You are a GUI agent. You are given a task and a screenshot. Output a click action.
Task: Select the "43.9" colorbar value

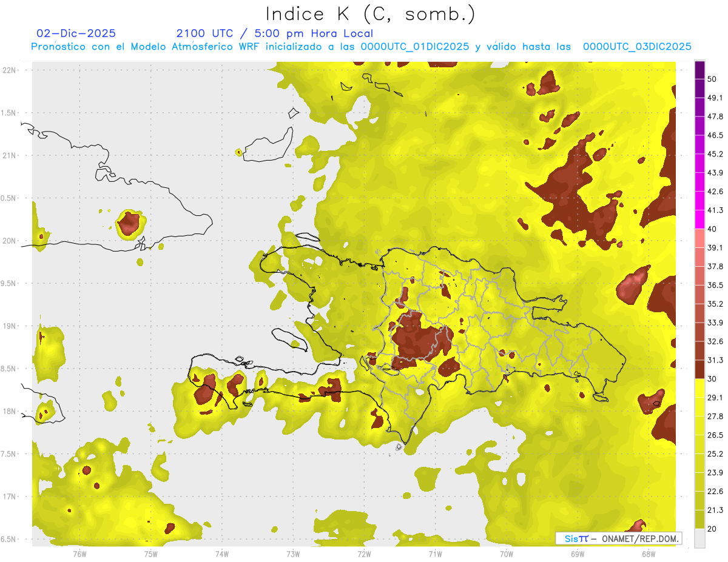coord(715,173)
